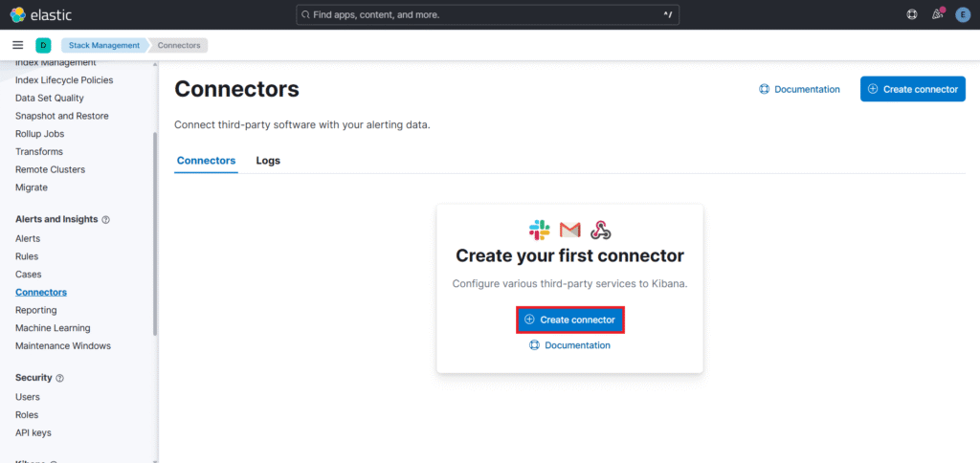
Task: Open Machine Learning in sidebar
Action: point(53,328)
